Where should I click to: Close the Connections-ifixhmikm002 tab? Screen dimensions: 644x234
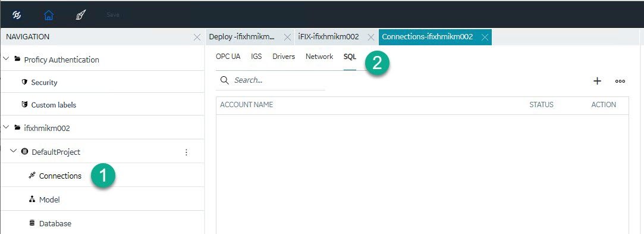point(485,37)
